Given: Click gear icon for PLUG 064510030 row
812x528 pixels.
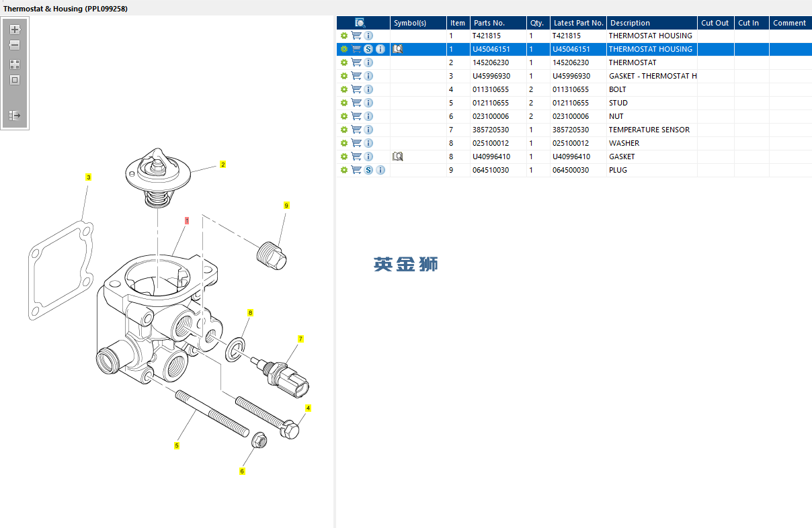Looking at the screenshot, I should 344,170.
